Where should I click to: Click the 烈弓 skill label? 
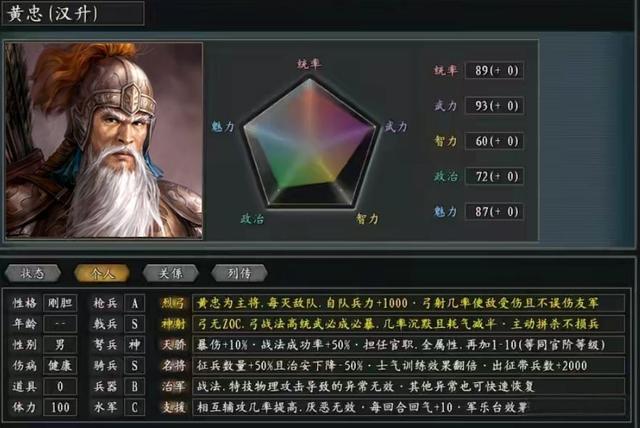coord(173,303)
